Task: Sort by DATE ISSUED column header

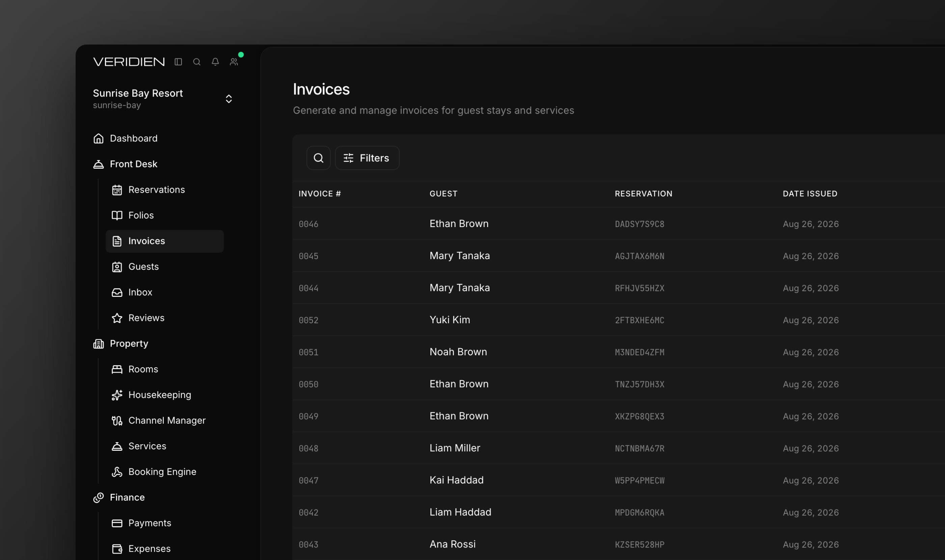Action: pos(810,194)
